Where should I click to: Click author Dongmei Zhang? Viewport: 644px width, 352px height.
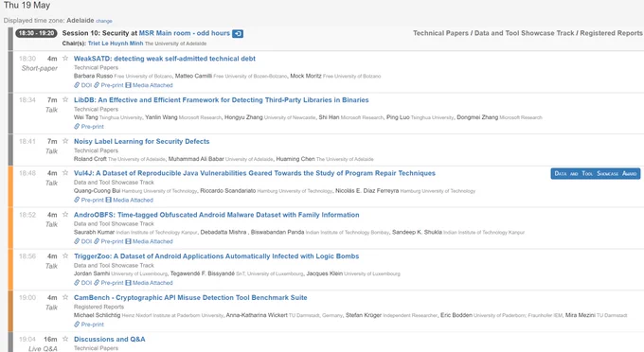pyautogui.click(x=477, y=117)
